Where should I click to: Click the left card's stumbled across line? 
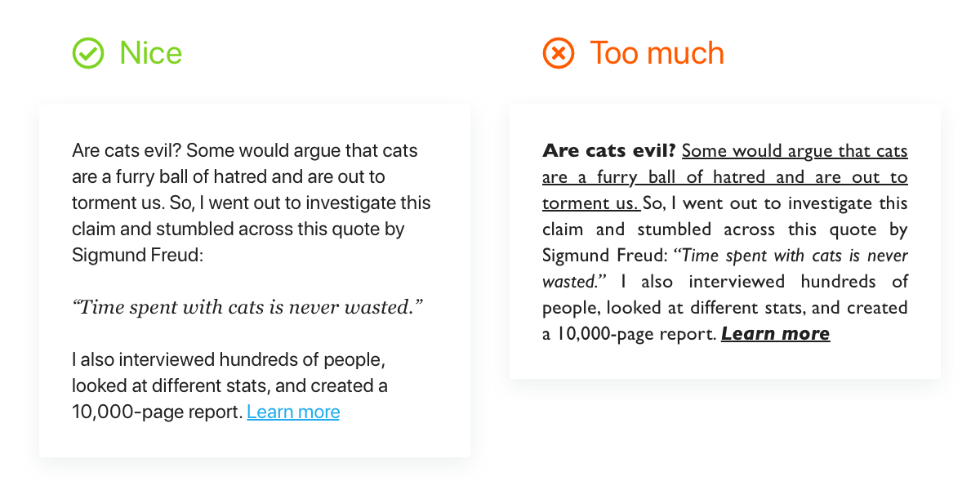coord(238,229)
